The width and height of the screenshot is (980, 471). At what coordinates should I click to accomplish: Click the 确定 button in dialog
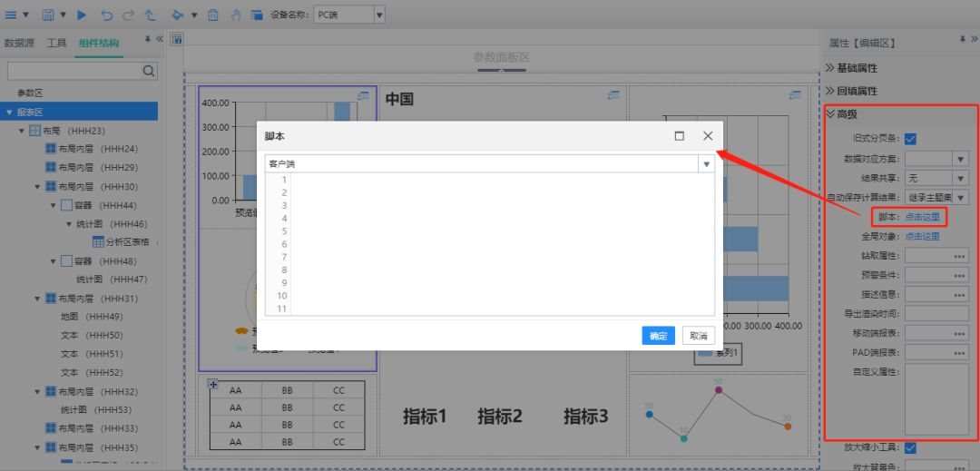(x=658, y=336)
